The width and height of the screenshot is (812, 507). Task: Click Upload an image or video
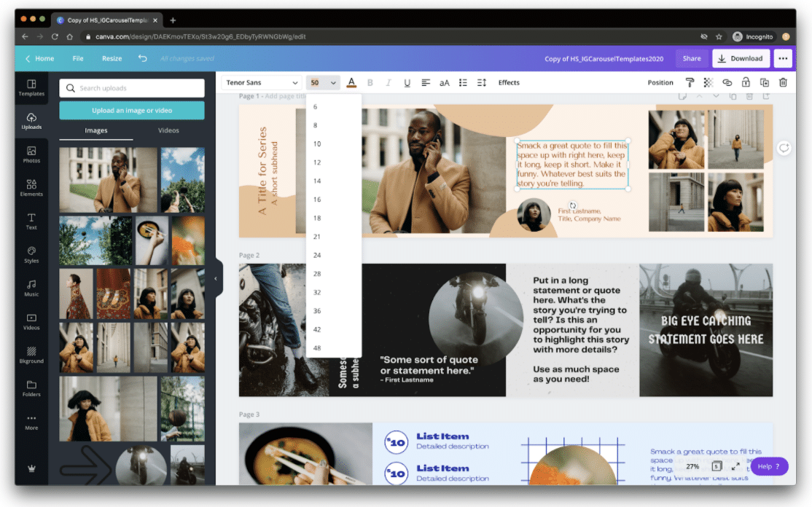[131, 110]
